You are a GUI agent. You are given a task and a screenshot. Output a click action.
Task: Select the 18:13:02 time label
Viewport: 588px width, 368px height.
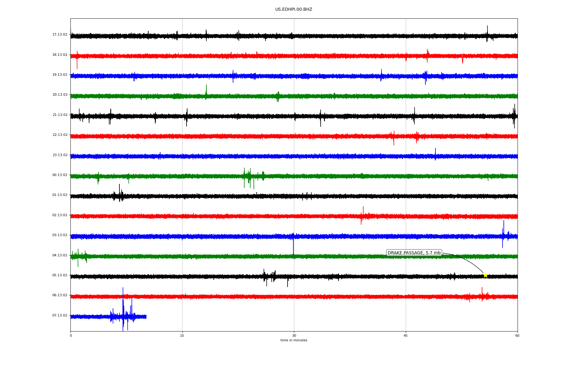(x=60, y=55)
